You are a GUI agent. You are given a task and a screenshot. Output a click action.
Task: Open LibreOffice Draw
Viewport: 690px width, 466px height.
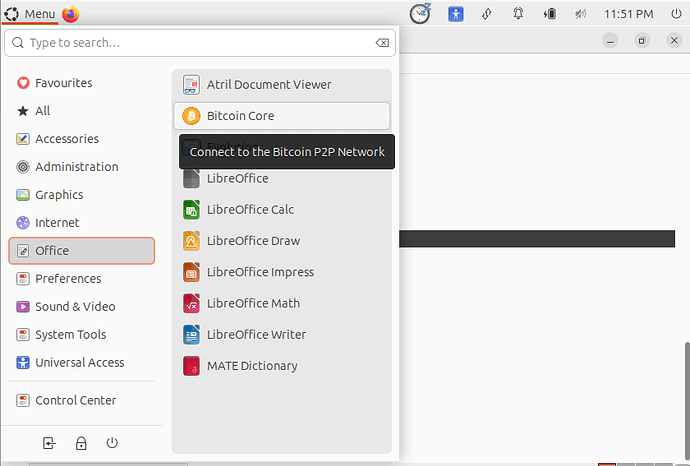click(282, 241)
